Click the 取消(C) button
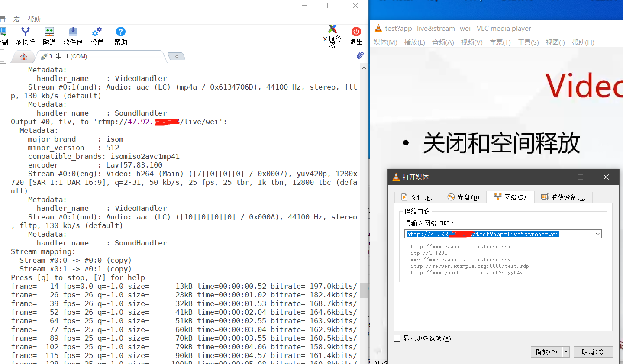 point(593,352)
